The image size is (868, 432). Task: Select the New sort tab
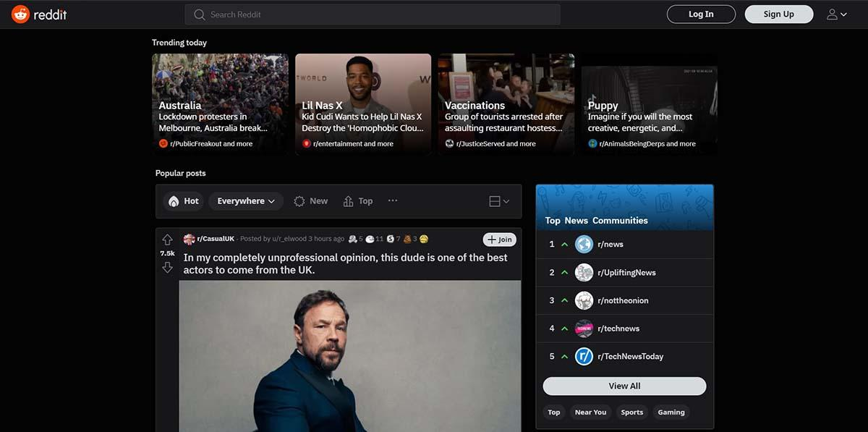[311, 201]
